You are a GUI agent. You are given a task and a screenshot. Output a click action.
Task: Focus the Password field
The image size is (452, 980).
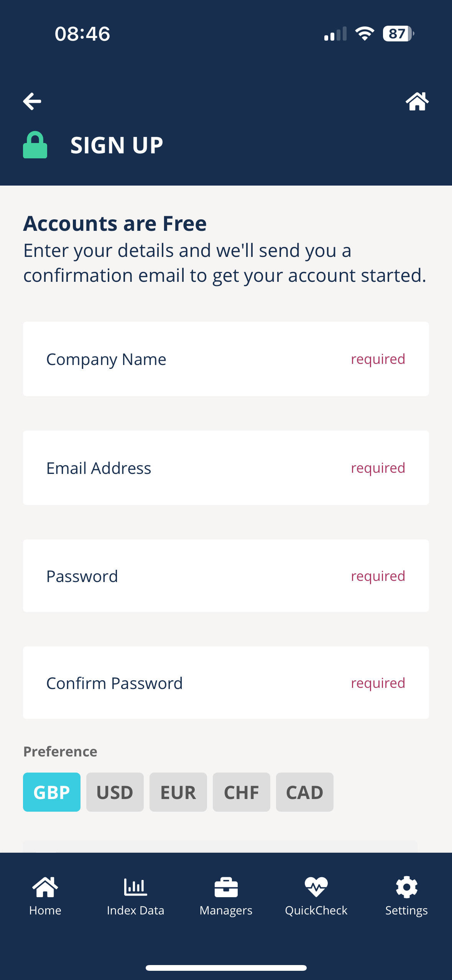226,576
